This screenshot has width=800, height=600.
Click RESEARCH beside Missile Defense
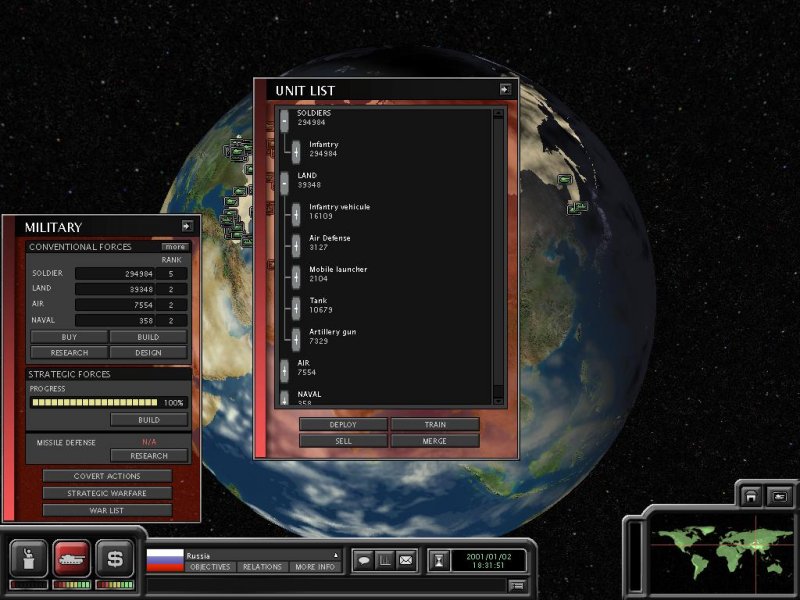click(x=149, y=456)
